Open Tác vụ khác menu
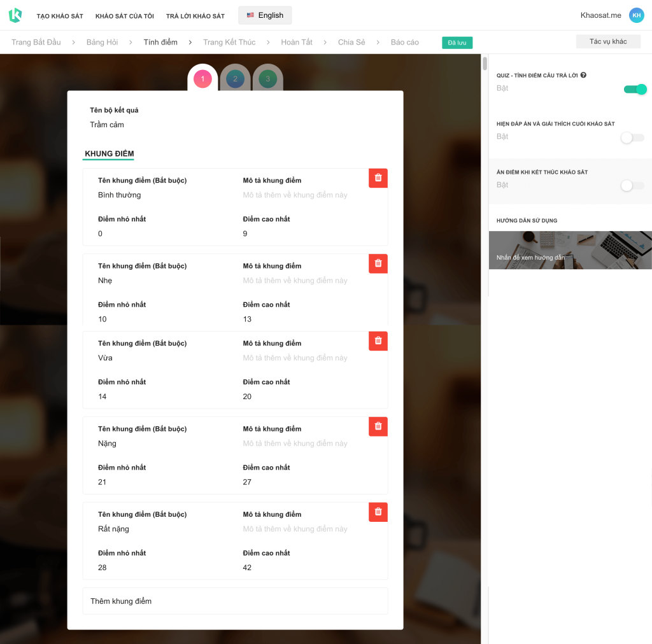Viewport: 652px width, 644px height. [608, 41]
